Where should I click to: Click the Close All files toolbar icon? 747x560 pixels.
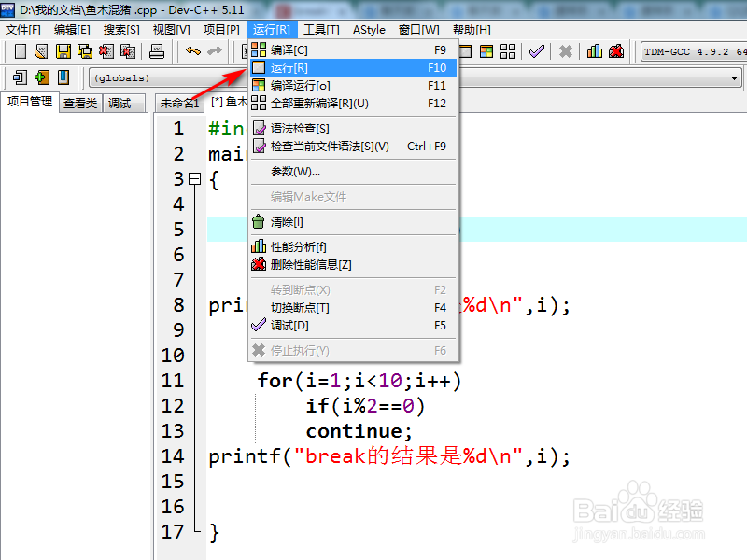[128, 51]
